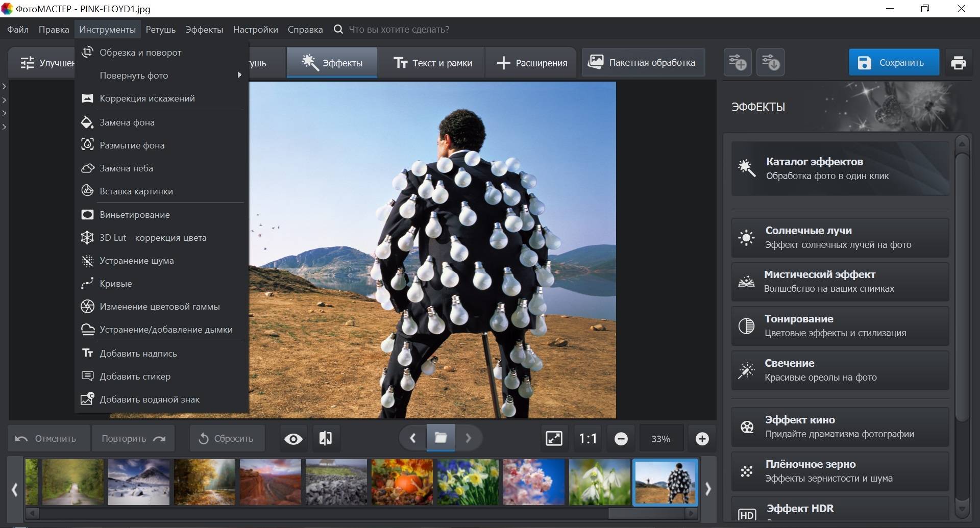Expand the first collapsed arrow on left edge

click(x=4, y=87)
